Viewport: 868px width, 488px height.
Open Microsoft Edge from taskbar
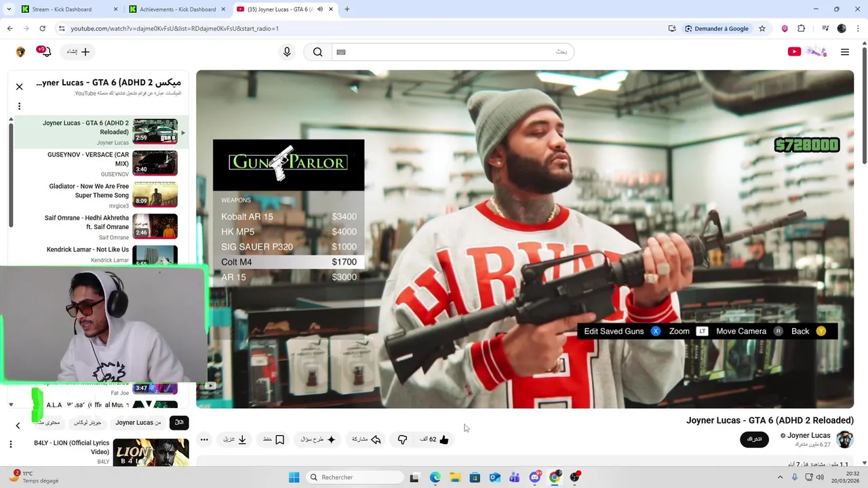tap(435, 477)
